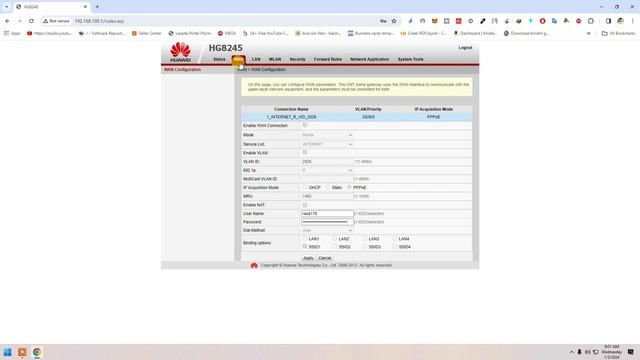The height and width of the screenshot is (360, 640).
Task: Open the Seller Center bookmark
Action: click(147, 33)
